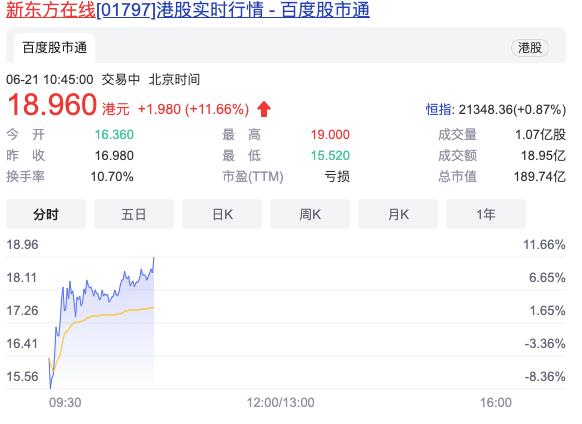Image resolution: width=582 pixels, height=424 pixels.
Task: Click the -3.36% percentage axis label
Action: (545, 343)
